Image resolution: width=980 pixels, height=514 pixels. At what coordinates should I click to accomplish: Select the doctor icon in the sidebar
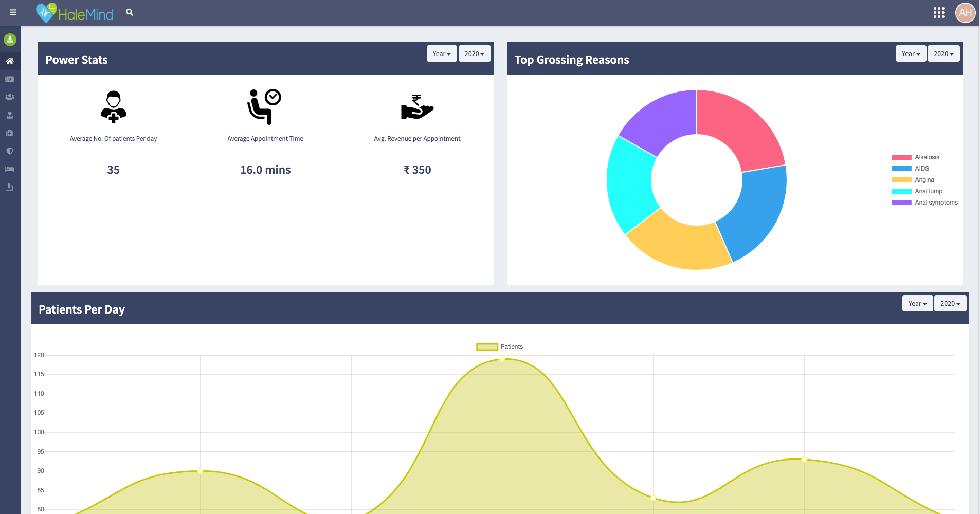10,115
